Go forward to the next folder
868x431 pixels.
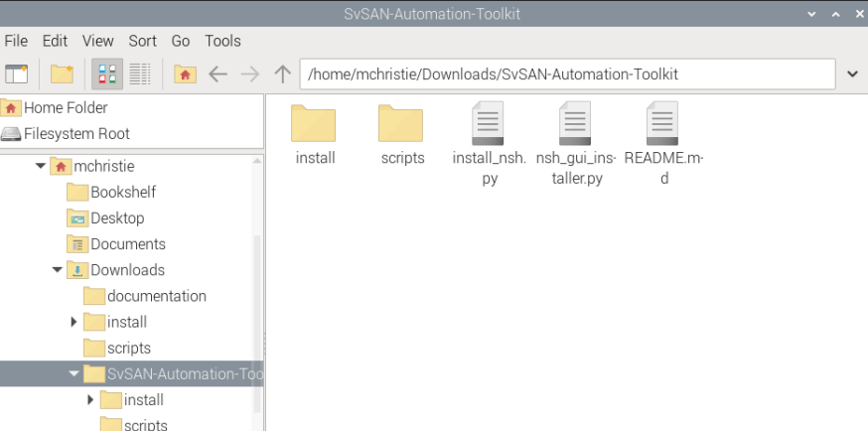(x=250, y=74)
